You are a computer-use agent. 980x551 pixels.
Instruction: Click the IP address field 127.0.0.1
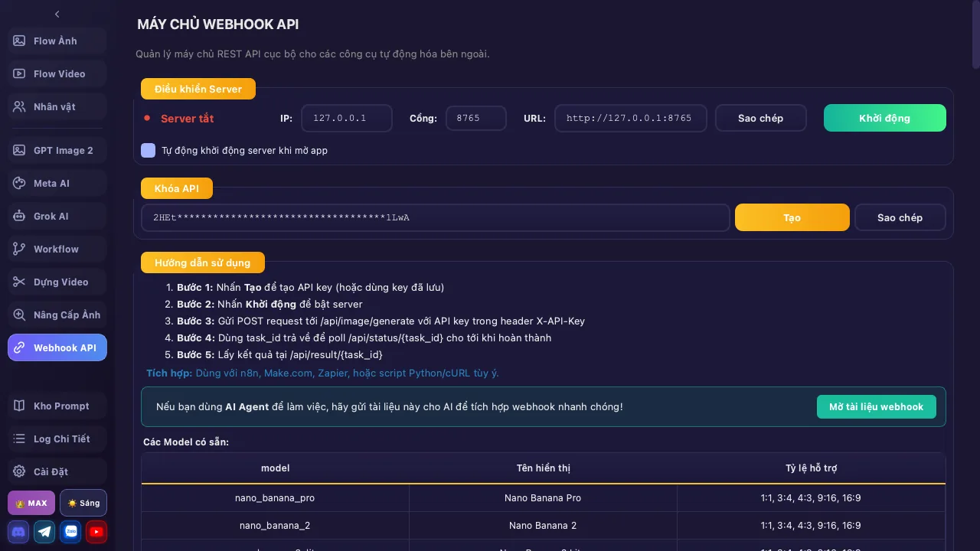(x=347, y=119)
